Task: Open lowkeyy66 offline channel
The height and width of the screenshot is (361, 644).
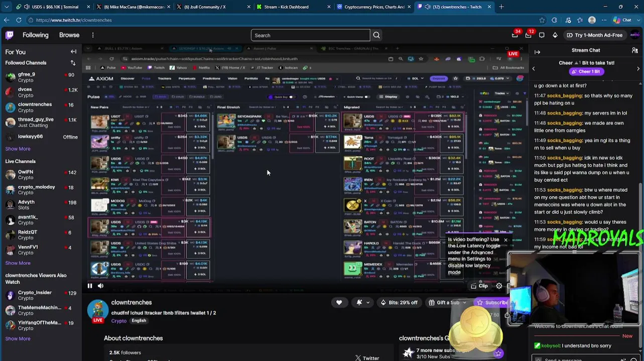Action: (x=41, y=137)
